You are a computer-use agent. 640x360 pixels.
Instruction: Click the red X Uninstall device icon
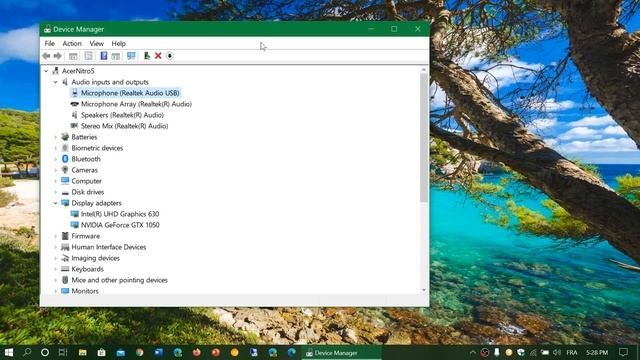(158, 56)
